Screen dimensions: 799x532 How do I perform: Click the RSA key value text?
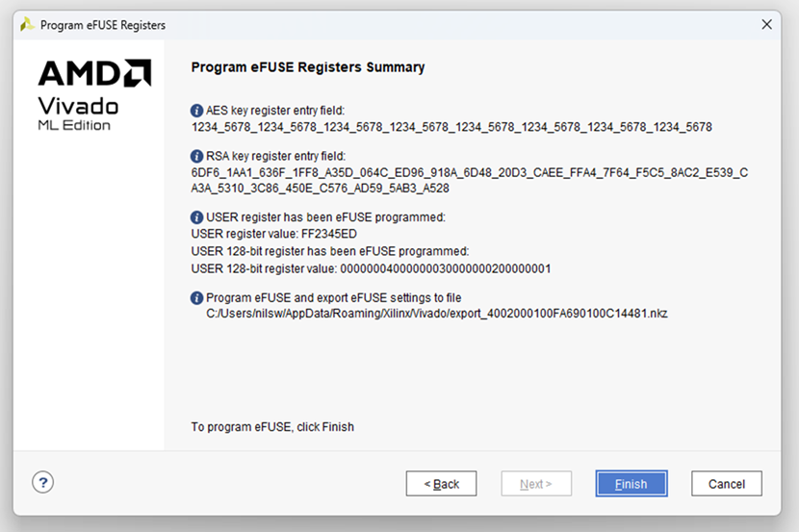(469, 172)
